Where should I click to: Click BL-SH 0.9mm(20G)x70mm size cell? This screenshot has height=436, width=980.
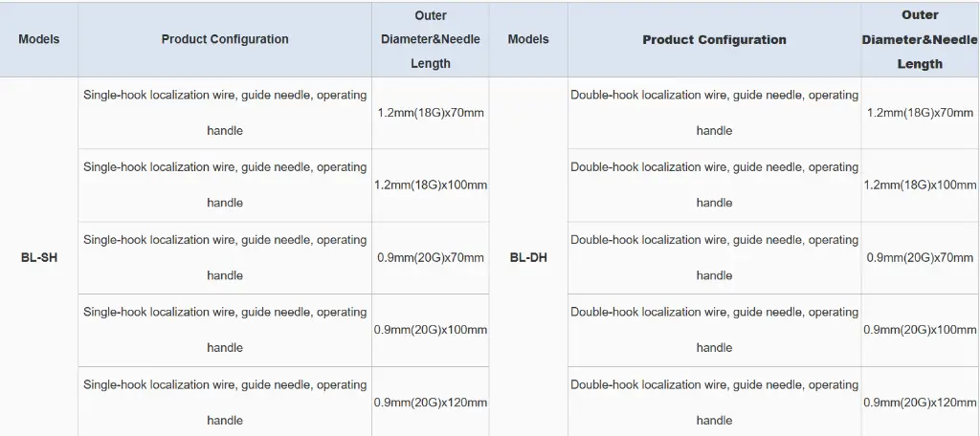431,258
